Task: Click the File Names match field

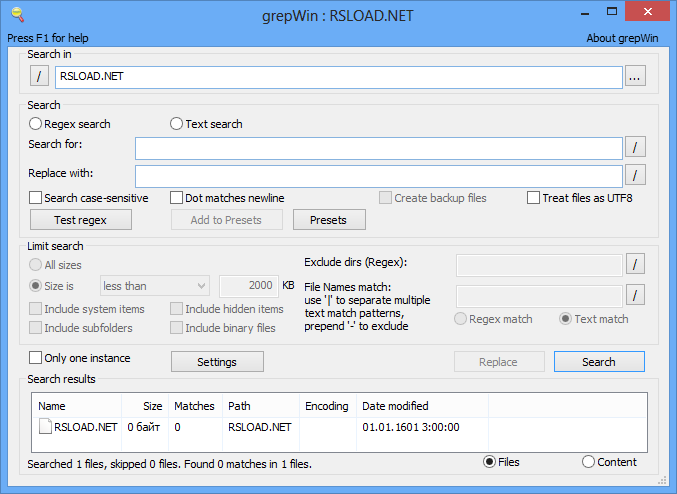Action: click(x=539, y=296)
